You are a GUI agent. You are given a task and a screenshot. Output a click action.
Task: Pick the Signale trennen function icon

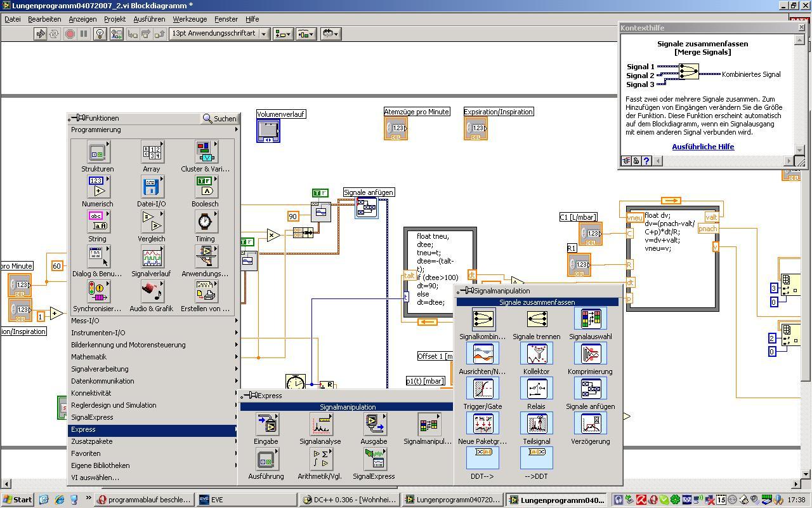pos(537,319)
